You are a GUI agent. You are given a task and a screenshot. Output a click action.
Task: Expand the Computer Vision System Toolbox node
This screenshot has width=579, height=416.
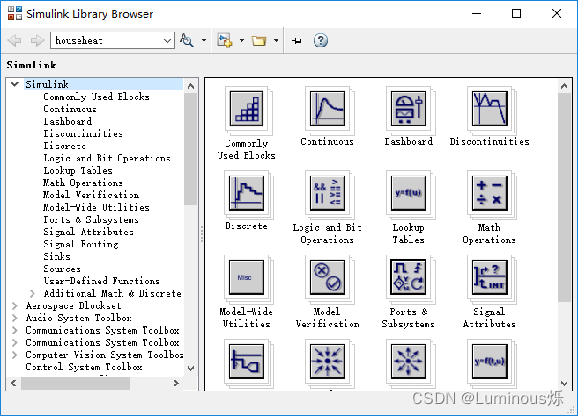pos(15,355)
